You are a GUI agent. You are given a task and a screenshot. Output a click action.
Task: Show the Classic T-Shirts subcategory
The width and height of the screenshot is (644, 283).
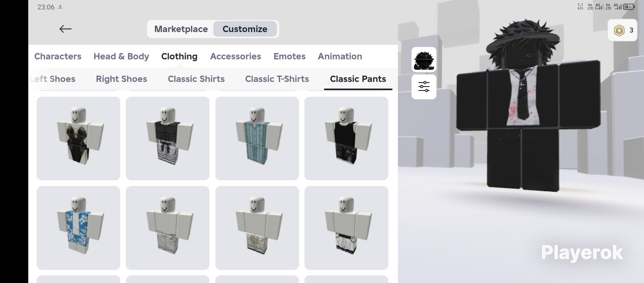(277, 79)
